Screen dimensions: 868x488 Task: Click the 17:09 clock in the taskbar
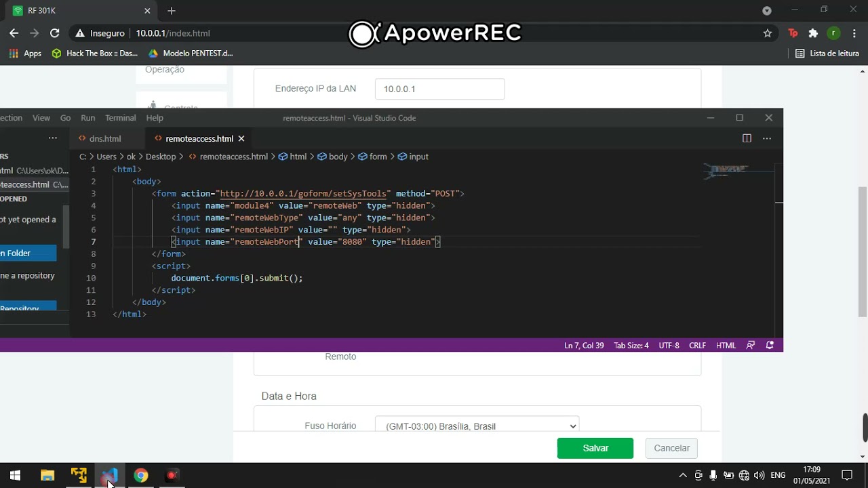pos(812,469)
